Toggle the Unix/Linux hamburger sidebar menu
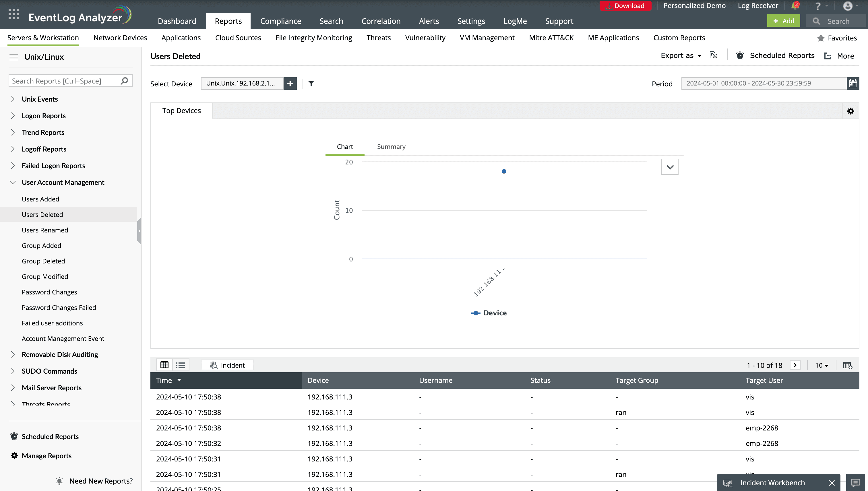 point(14,57)
